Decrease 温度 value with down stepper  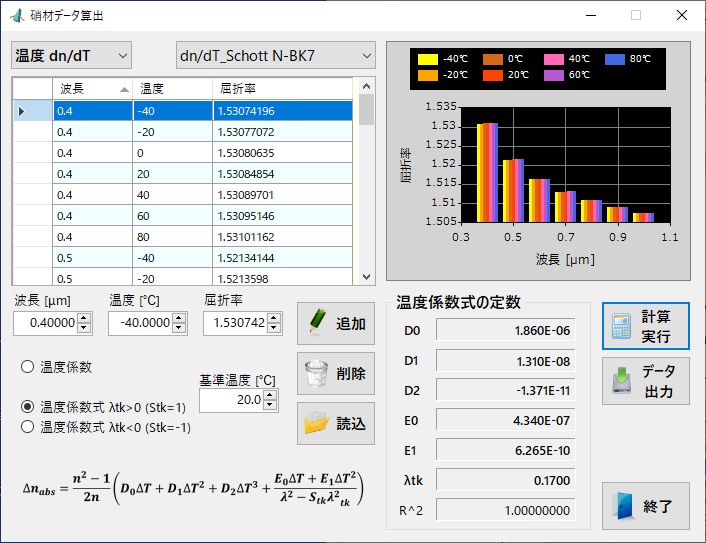click(x=179, y=328)
